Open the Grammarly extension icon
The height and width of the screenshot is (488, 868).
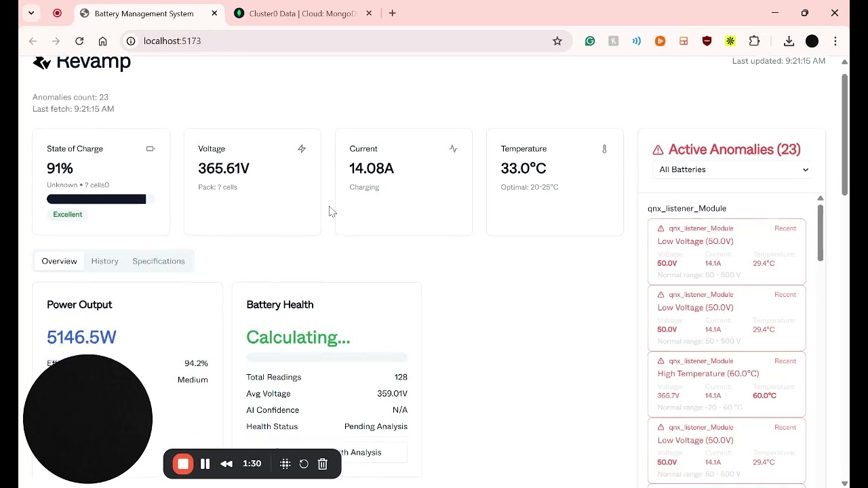590,41
